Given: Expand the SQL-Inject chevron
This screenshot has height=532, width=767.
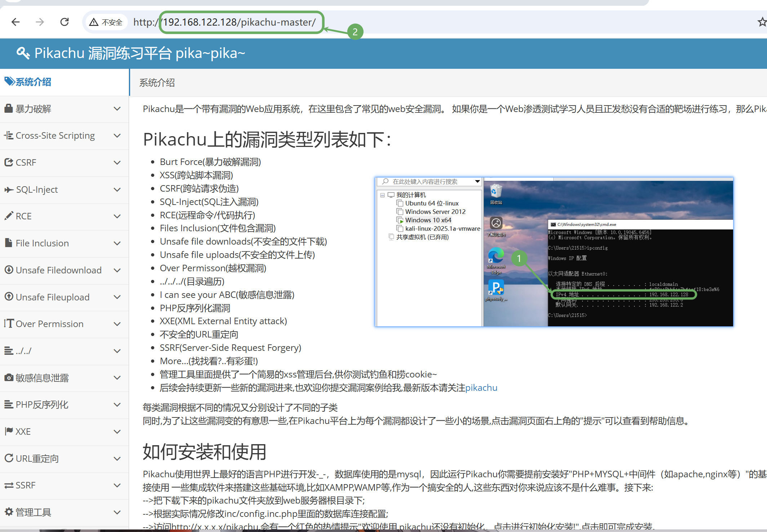Looking at the screenshot, I should pyautogui.click(x=117, y=189).
